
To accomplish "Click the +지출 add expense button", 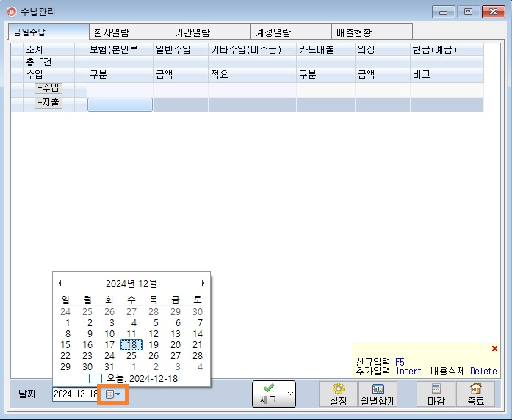I will pos(48,103).
